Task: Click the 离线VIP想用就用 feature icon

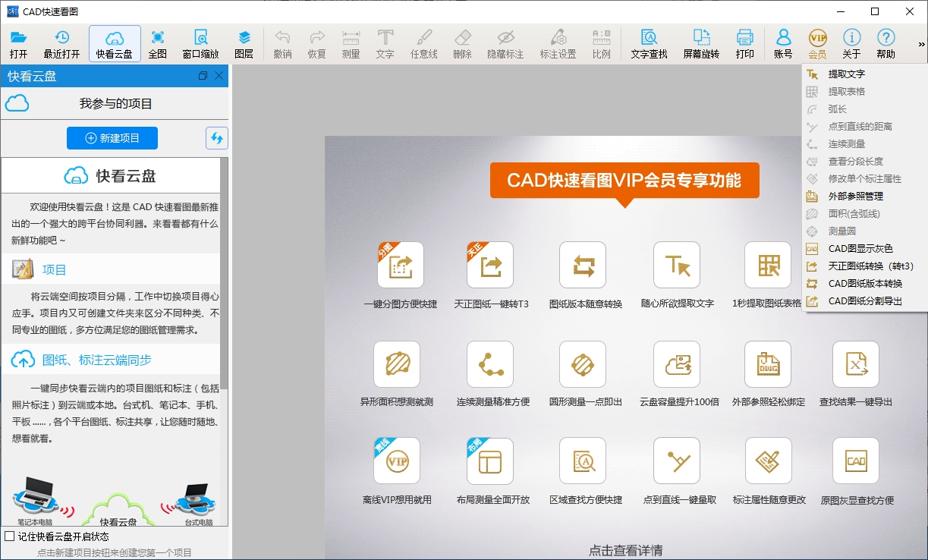Action: [397, 461]
